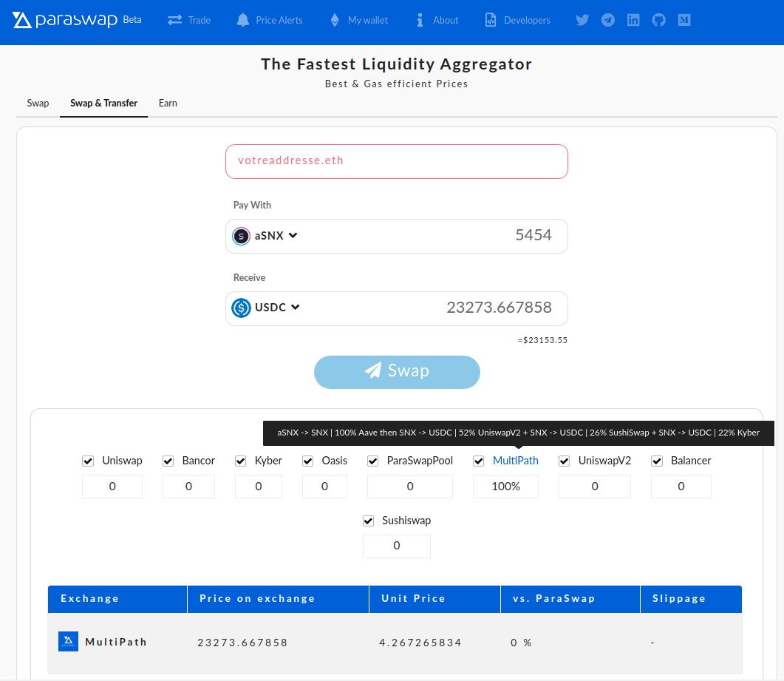Screen dimensions: 784x681
Task: Open the About page
Action: pyautogui.click(x=446, y=20)
